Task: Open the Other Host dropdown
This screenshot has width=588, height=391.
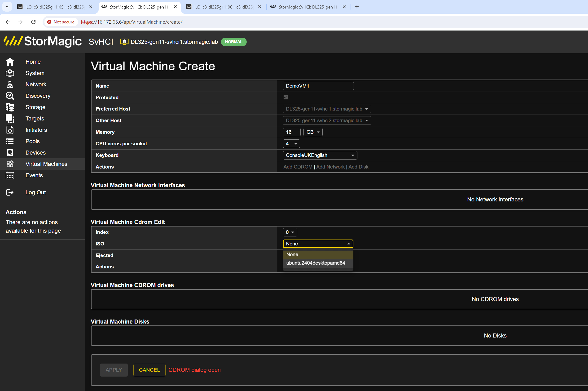Action: (x=327, y=120)
